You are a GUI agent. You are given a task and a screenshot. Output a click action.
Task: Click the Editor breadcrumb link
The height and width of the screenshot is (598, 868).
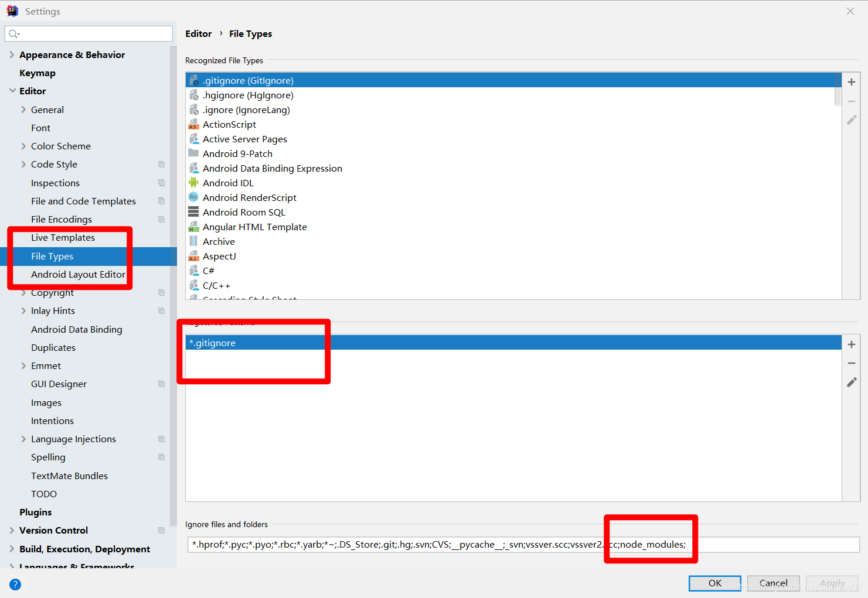(199, 34)
